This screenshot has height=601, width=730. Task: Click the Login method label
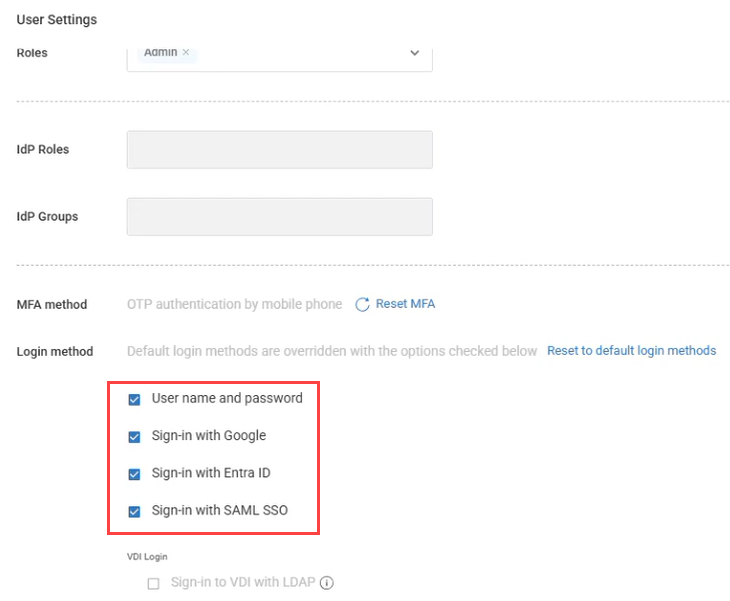click(x=55, y=351)
